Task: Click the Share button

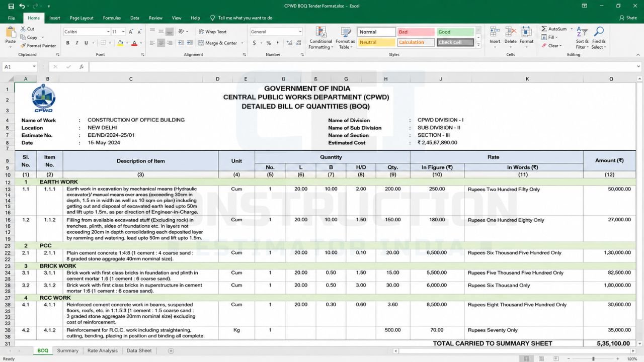Action: tap(628, 18)
